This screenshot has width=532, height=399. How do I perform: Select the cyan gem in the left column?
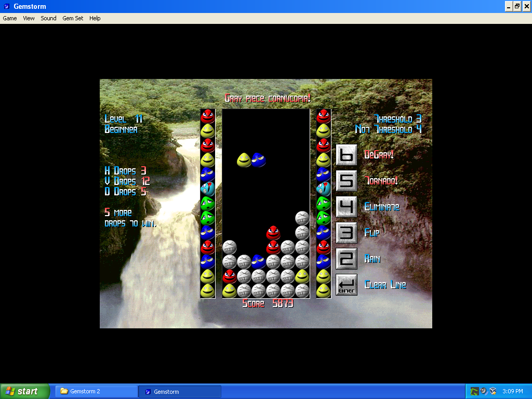click(x=208, y=189)
